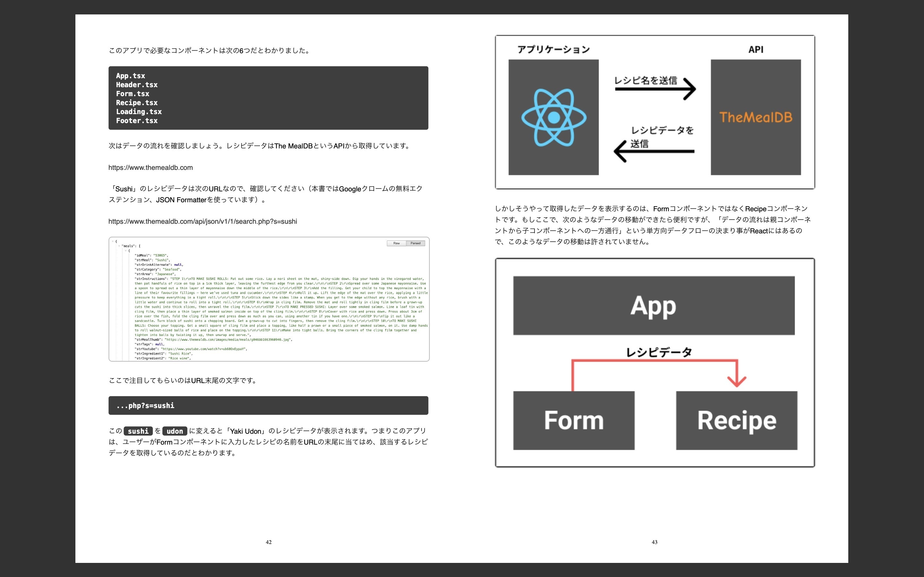Open the https://www.themealdb.com link
The image size is (924, 577).
150,167
